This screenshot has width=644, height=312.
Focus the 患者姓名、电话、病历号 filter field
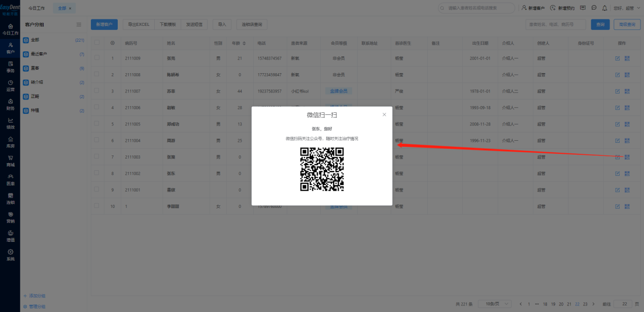coord(556,24)
